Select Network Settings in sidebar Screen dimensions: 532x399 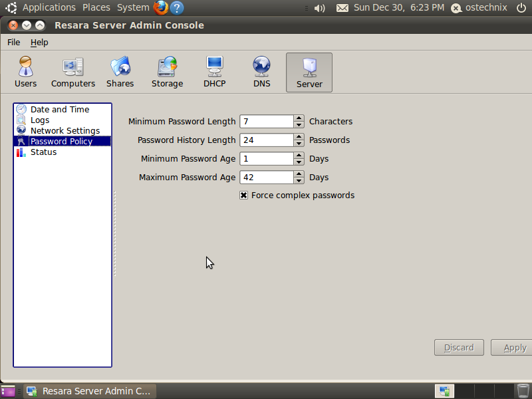pos(63,130)
